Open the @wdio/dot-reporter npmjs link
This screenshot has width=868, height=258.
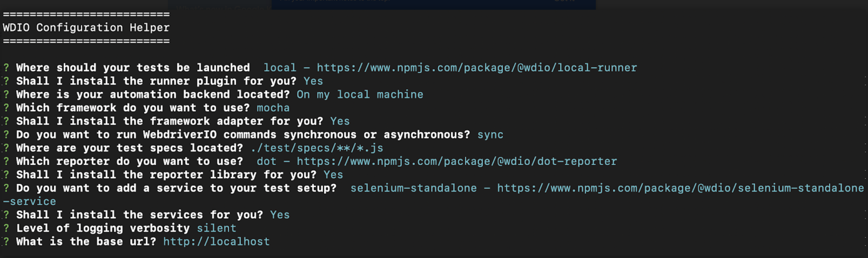tap(457, 161)
